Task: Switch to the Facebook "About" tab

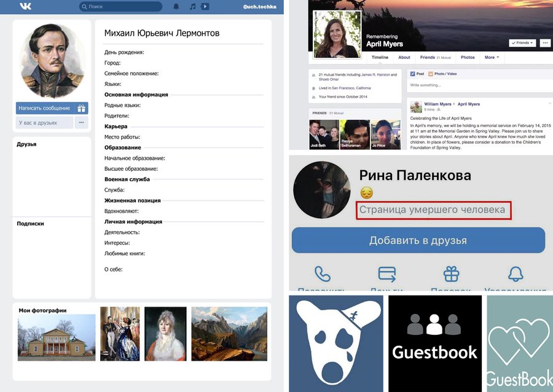Action: [404, 57]
